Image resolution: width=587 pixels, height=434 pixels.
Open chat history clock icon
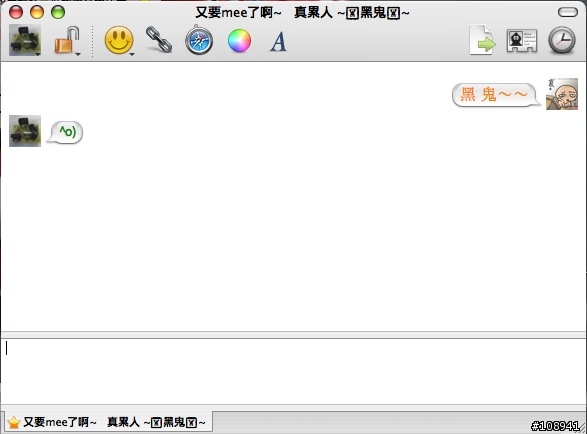coord(562,40)
